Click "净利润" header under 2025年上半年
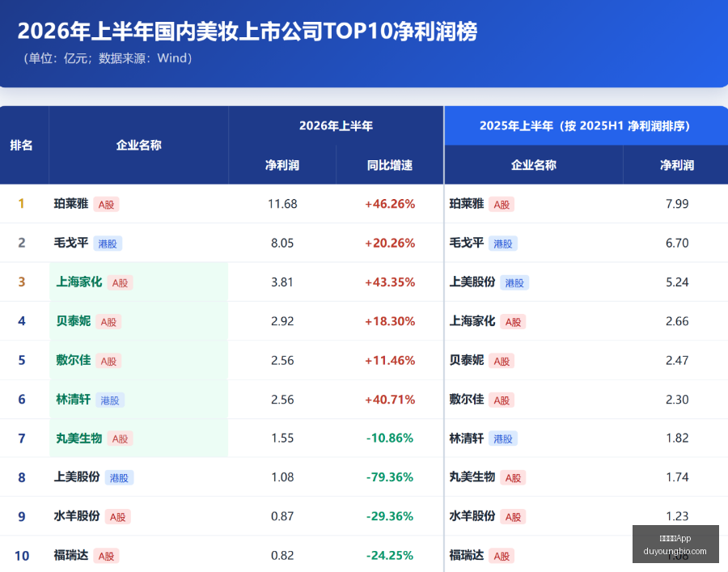Image resolution: width=728 pixels, height=572 pixels. tap(677, 165)
